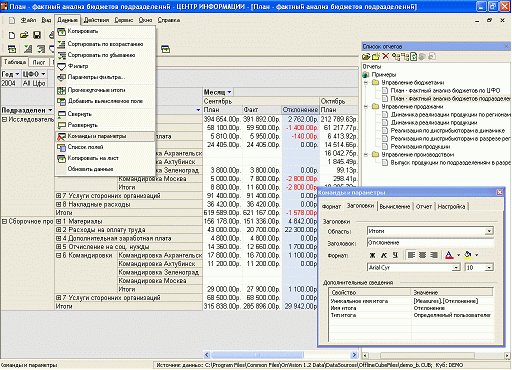Open the Область combo box
The image size is (512, 370).
coord(489,231)
